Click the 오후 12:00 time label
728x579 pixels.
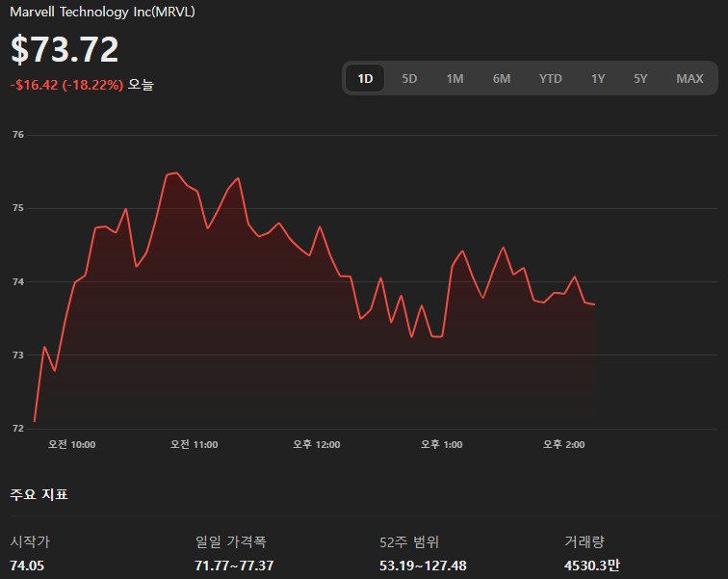[317, 444]
